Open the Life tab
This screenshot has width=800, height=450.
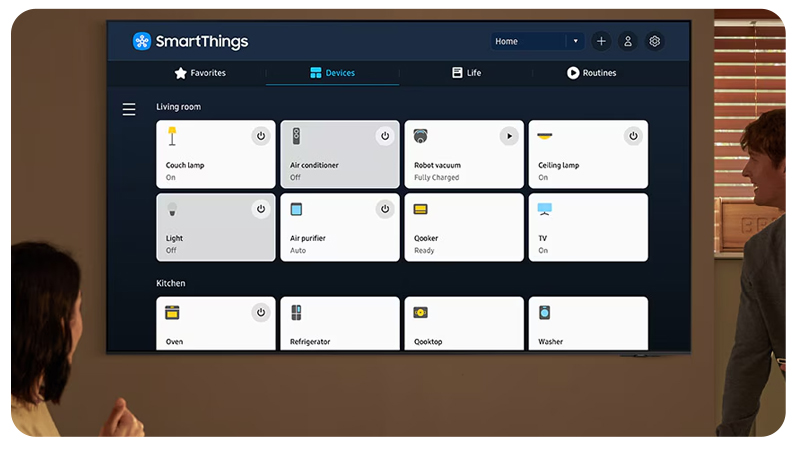pos(466,73)
